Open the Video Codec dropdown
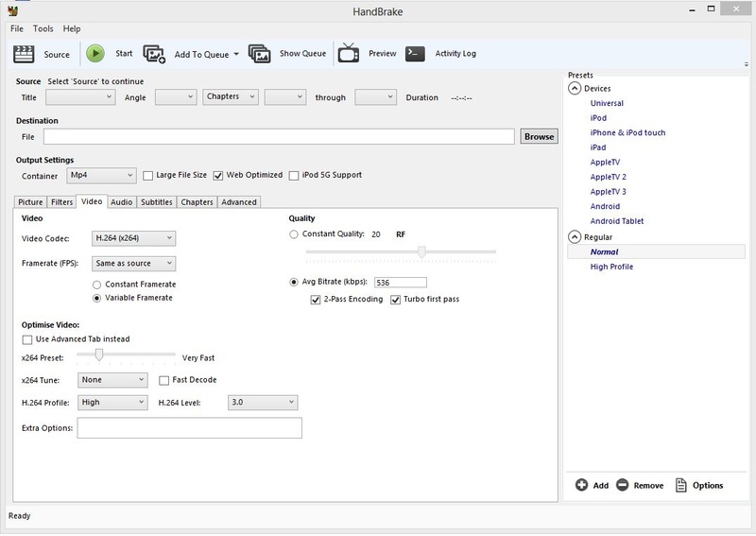 tap(134, 238)
